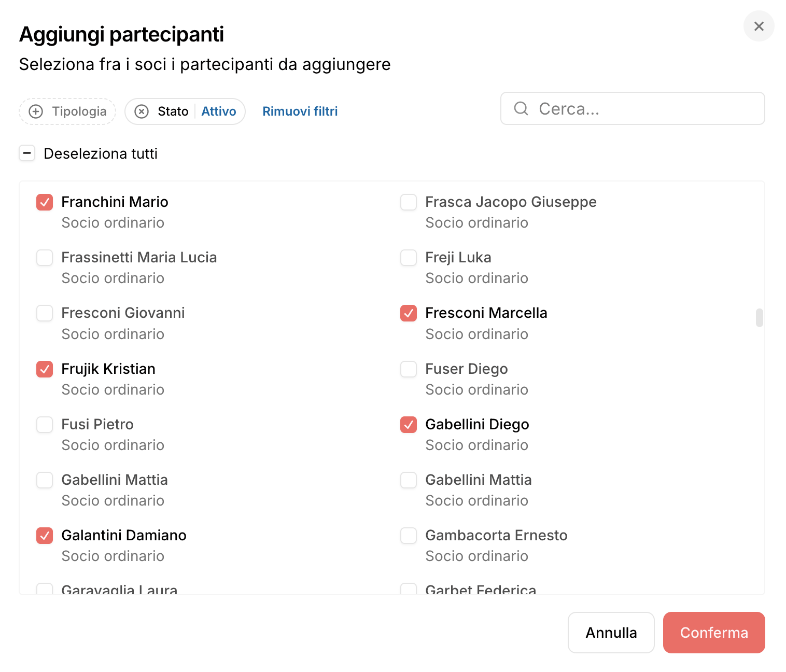Remove the Stato filter via its x icon
Screen dimensions: 786x672
point(142,111)
